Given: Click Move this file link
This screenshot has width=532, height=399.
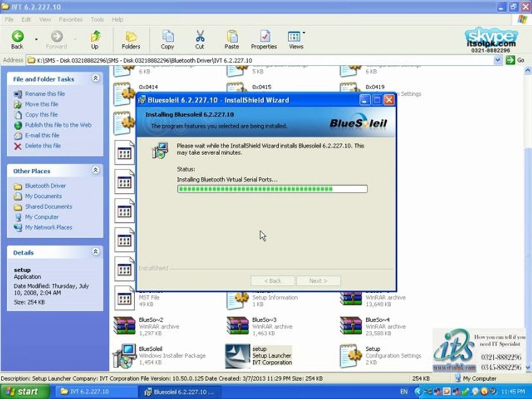Looking at the screenshot, I should [x=42, y=104].
